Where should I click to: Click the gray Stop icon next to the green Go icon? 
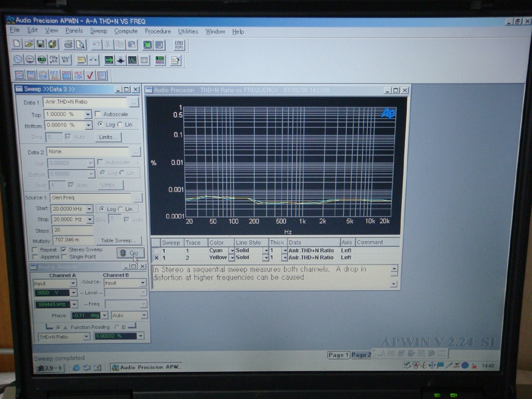point(159,45)
